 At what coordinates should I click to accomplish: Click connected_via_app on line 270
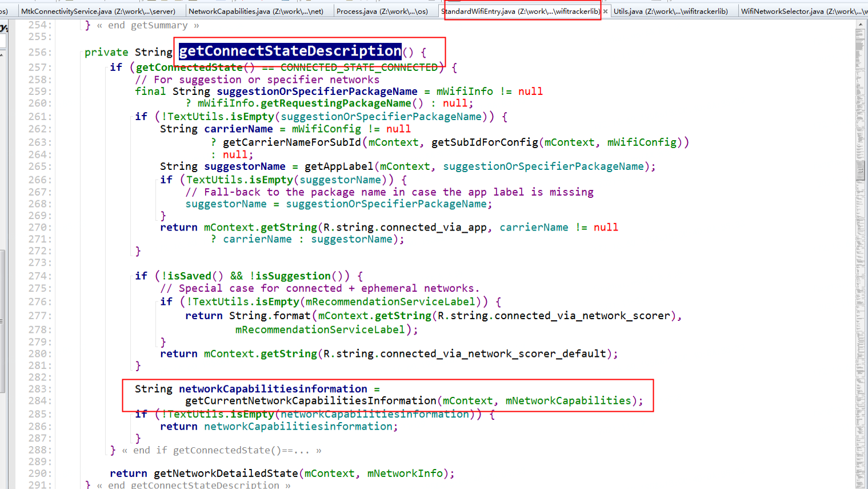pyautogui.click(x=433, y=228)
